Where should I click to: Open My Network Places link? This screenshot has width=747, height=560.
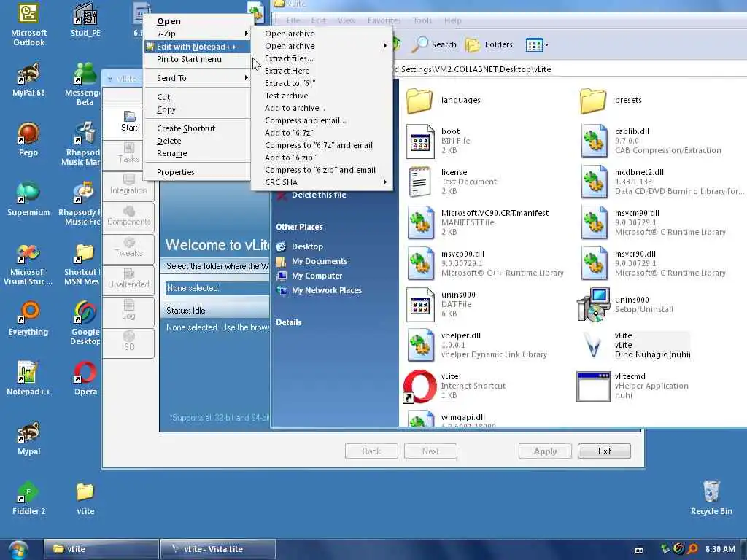pos(326,290)
